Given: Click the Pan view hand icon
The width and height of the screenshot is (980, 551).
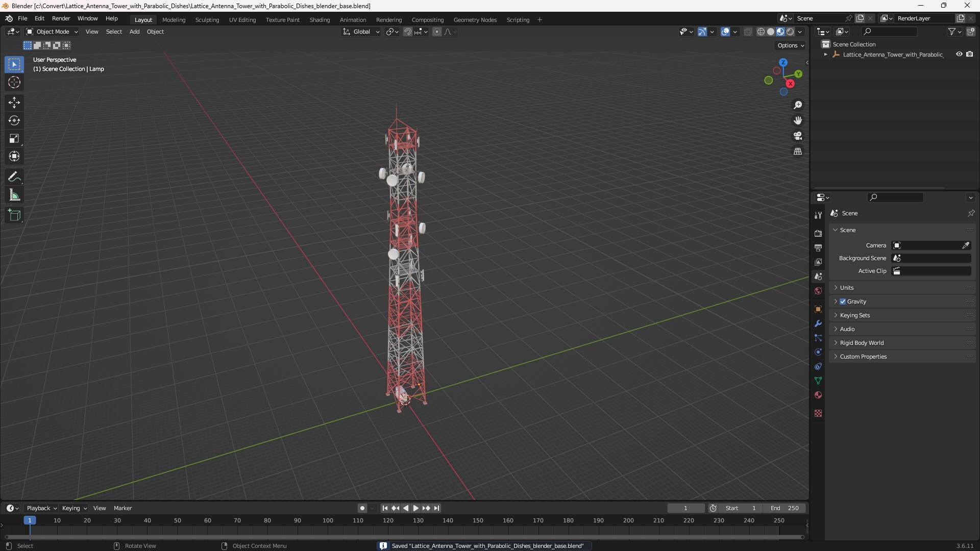Looking at the screenshot, I should pos(798,120).
